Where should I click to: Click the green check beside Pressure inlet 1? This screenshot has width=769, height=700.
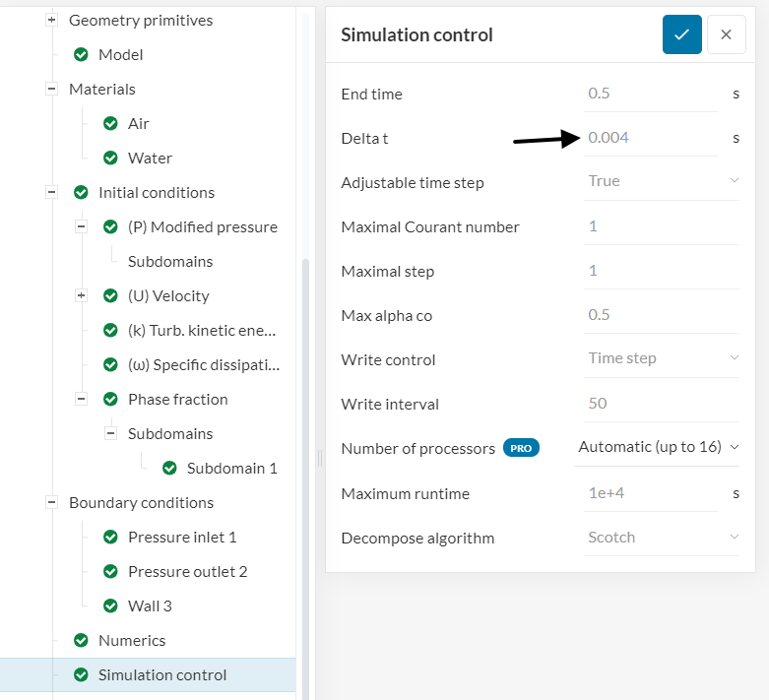[x=110, y=538]
